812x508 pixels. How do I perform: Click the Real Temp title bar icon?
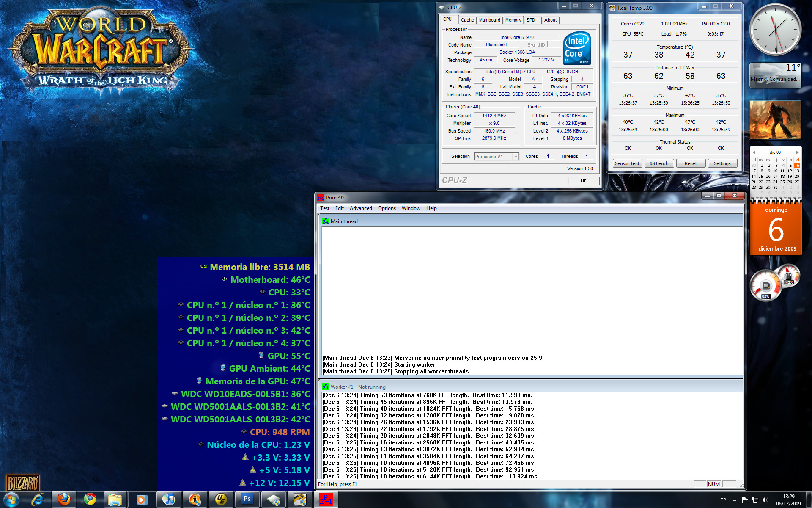click(612, 8)
